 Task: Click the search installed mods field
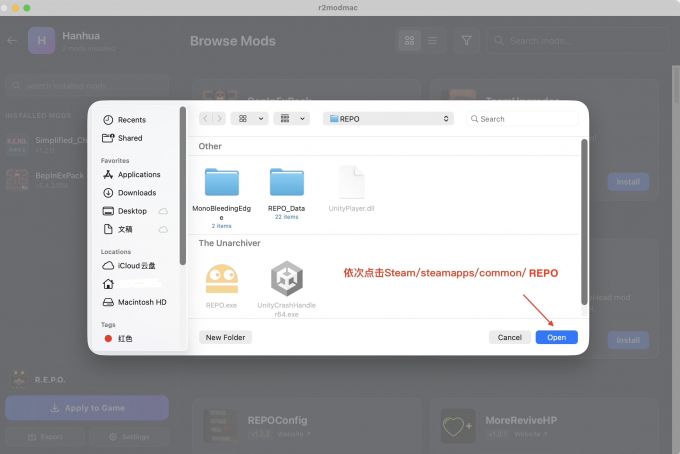87,85
